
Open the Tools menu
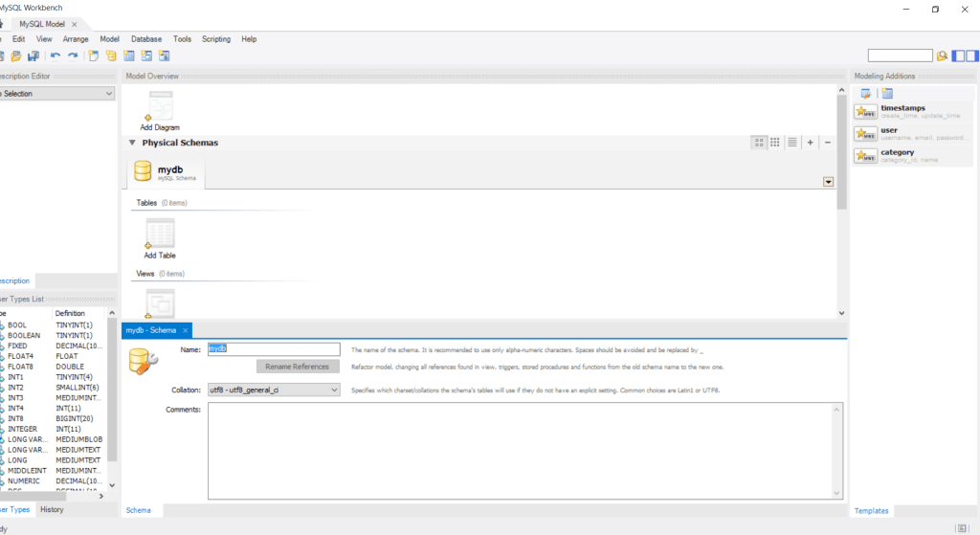tap(183, 38)
